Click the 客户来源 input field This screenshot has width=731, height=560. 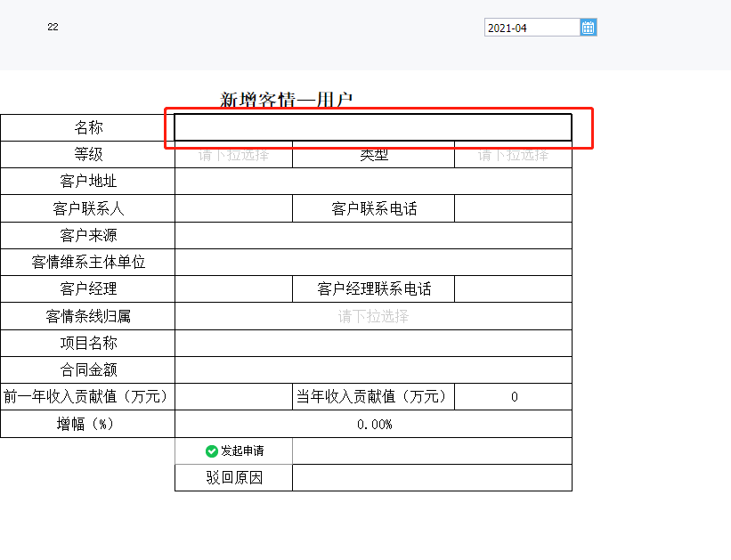click(373, 235)
